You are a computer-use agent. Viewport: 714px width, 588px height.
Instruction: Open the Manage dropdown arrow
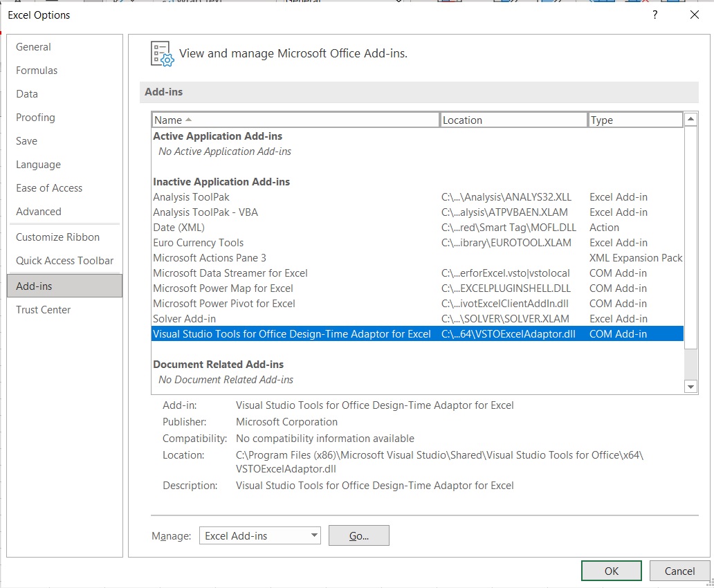(x=313, y=535)
